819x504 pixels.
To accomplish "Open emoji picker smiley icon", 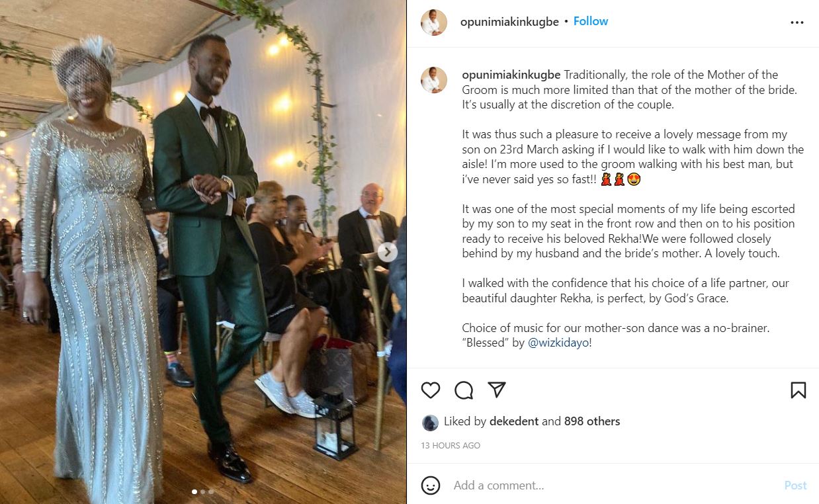I will (x=431, y=485).
